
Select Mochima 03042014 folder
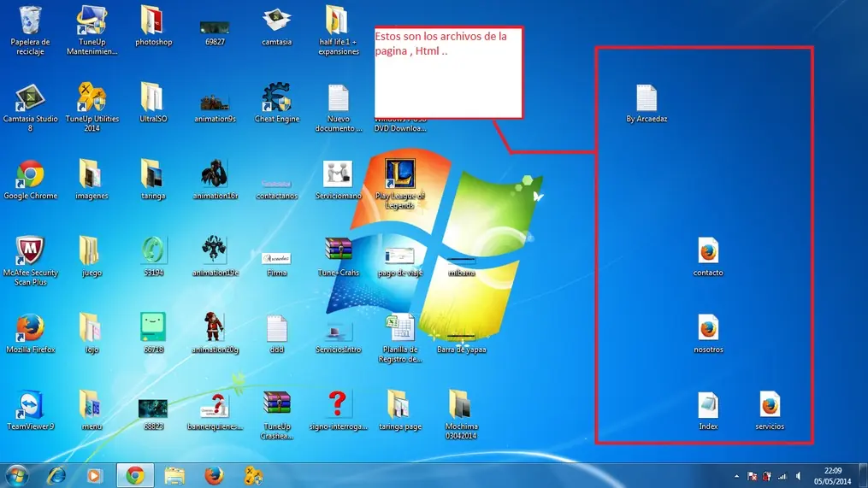pyautogui.click(x=461, y=406)
